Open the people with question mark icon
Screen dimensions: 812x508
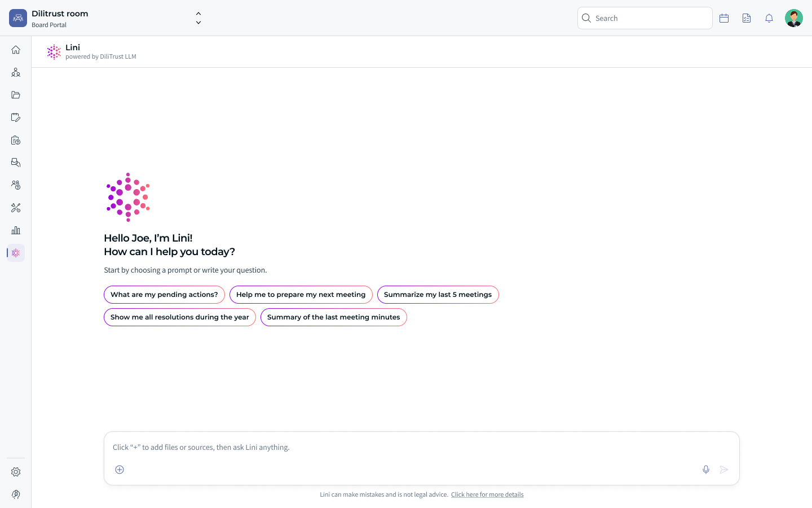[x=16, y=185]
